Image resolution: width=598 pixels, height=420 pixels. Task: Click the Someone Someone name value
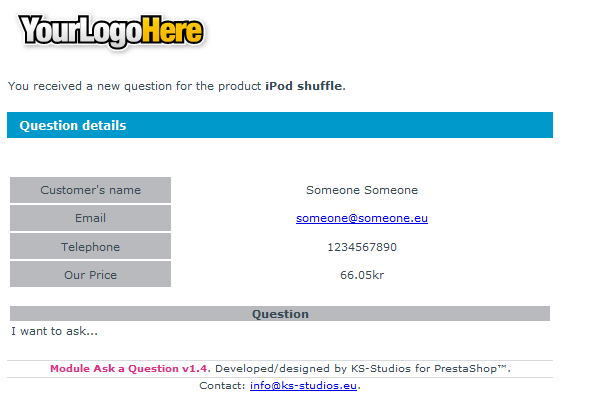(x=362, y=190)
